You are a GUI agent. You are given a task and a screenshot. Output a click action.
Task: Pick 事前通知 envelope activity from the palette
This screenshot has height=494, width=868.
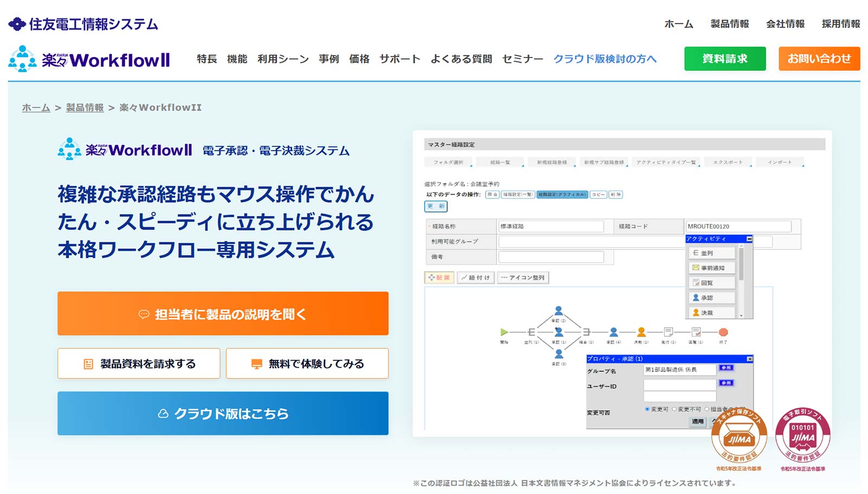[711, 268]
